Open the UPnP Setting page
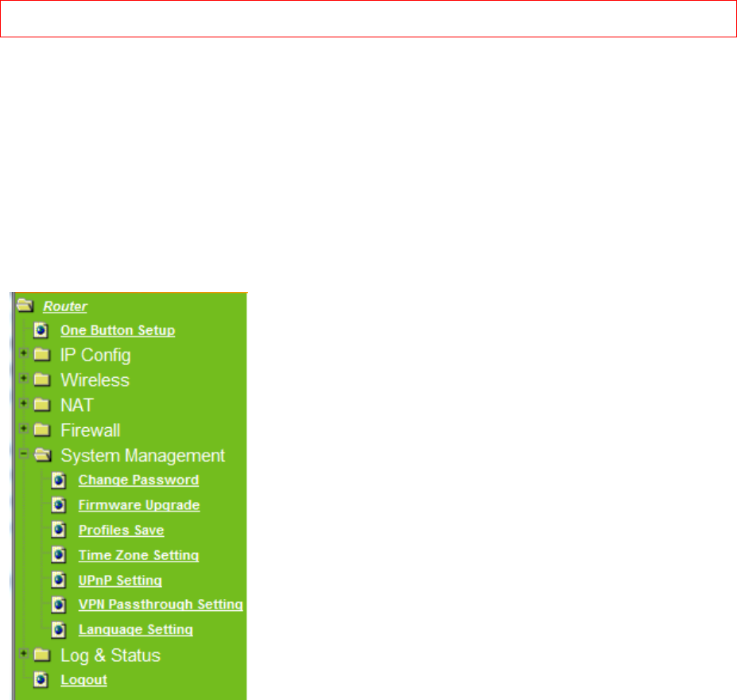 (x=120, y=581)
